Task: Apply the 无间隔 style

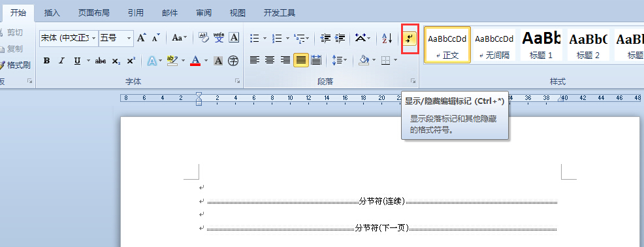Action: click(494, 45)
